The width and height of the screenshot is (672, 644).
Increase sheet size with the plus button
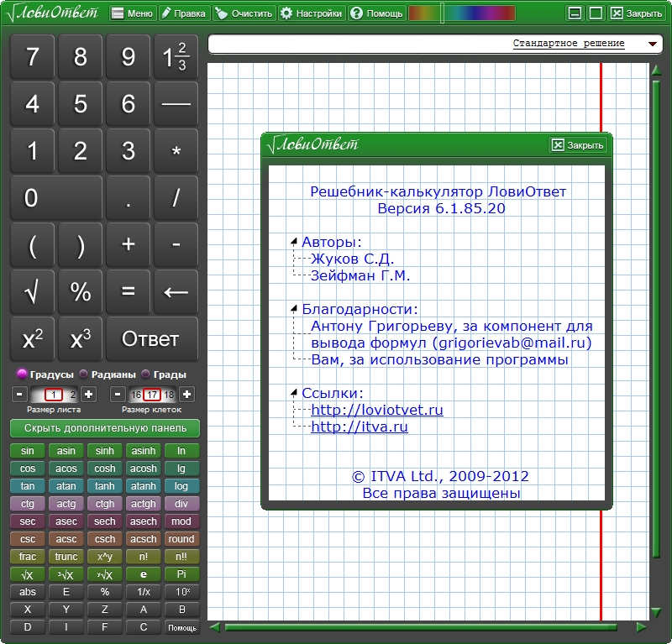tap(88, 394)
